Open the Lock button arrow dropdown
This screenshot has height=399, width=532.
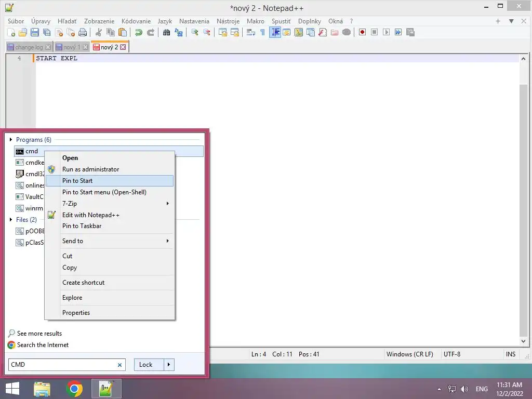(x=169, y=365)
